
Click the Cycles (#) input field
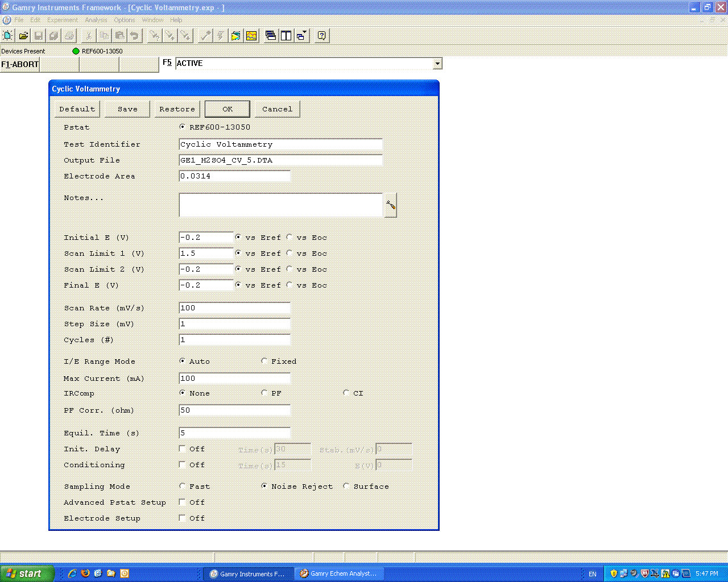pyautogui.click(x=234, y=340)
